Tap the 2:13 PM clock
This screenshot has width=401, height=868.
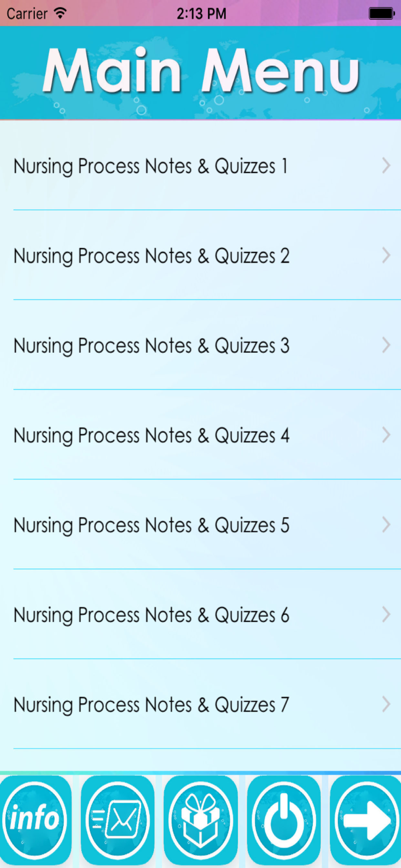201,13
